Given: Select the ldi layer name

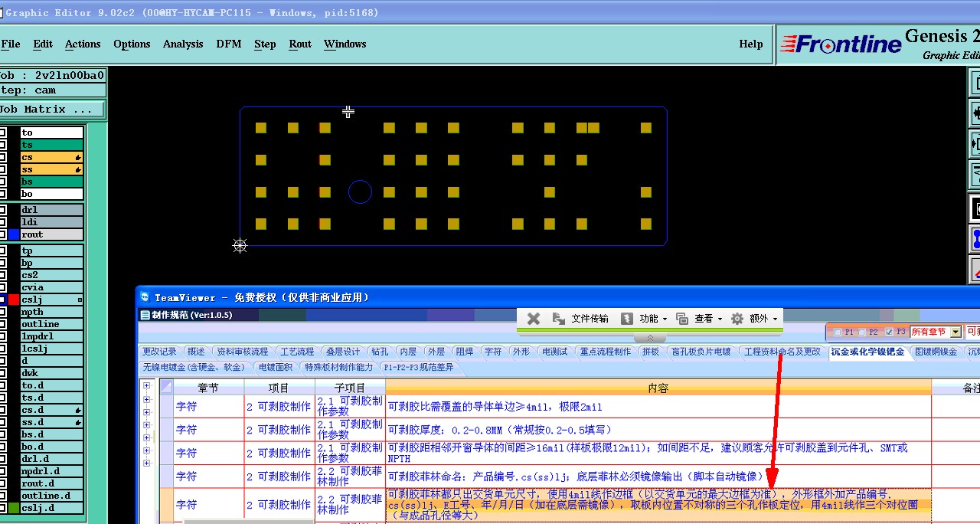Looking at the screenshot, I should 51,222.
